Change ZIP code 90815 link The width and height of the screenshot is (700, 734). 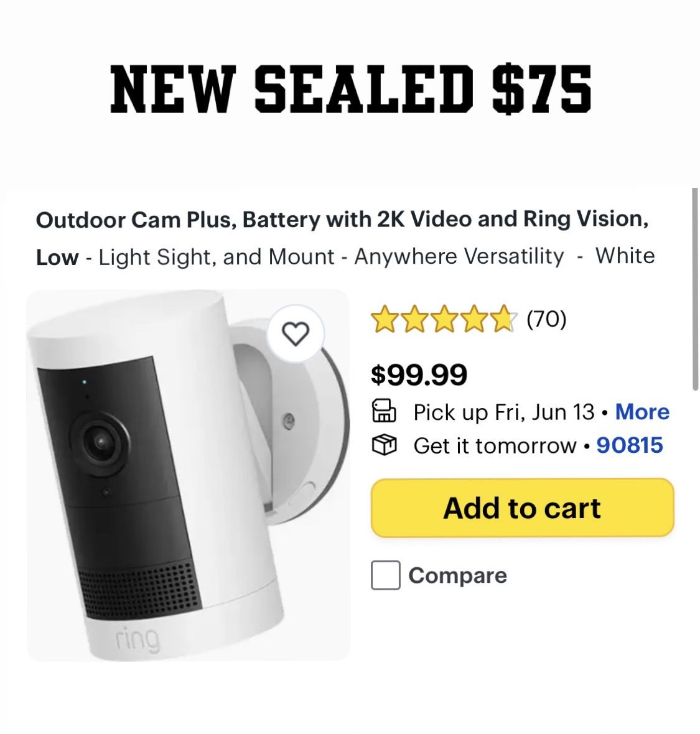(x=630, y=445)
